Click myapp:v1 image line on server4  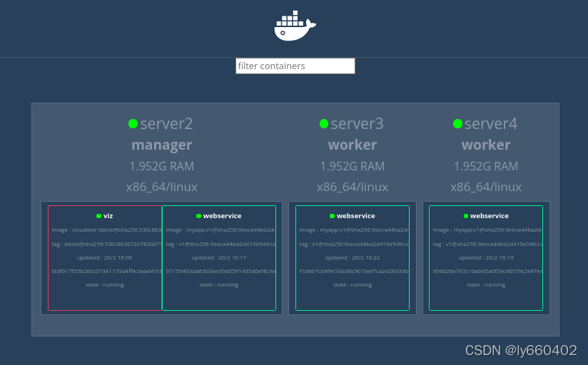487,230
